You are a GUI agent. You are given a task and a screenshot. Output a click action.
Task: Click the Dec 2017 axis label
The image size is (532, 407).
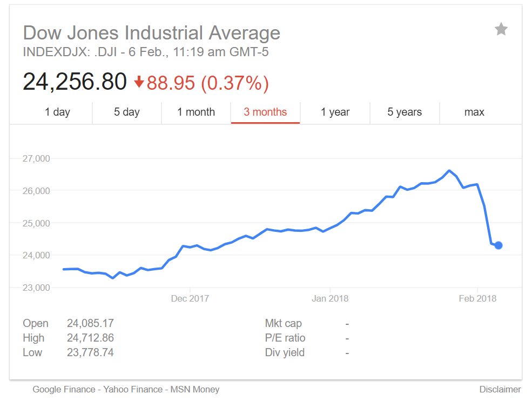[190, 298]
